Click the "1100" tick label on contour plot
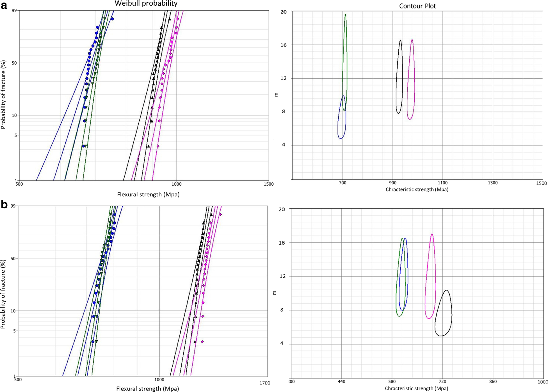The height and width of the screenshot is (392, 548). 443,183
